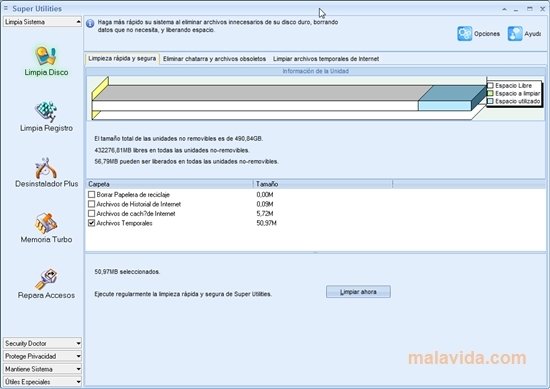Screen dimensions: 550x389
Task: Click the tamaño total 490,84GB line
Action: pos(179,139)
